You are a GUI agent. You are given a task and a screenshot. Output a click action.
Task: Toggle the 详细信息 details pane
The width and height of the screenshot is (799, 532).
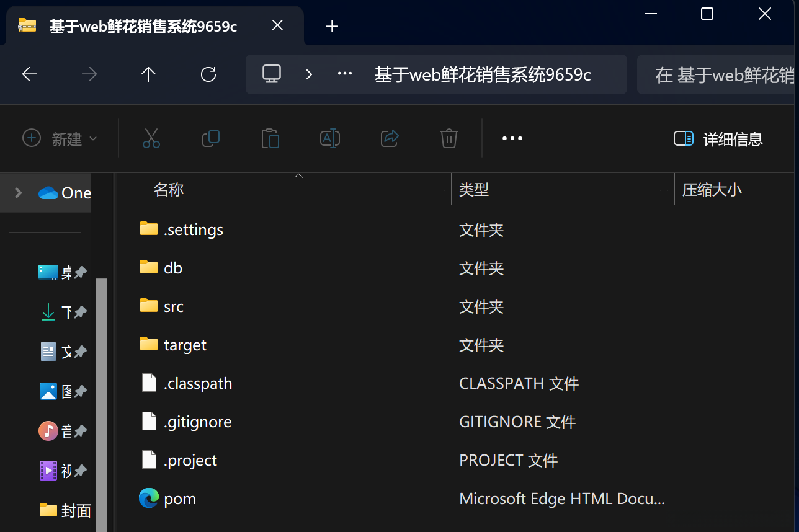coord(718,139)
